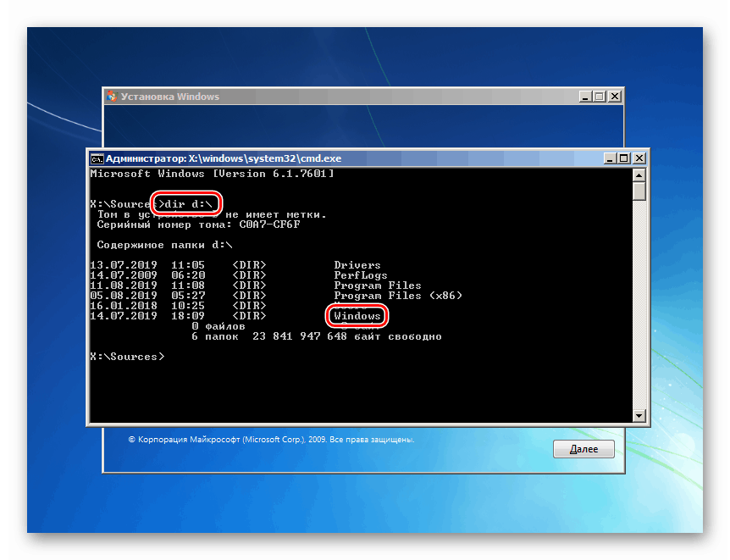The width and height of the screenshot is (730, 560).
Task: Minimize the cmd.exe window
Action: [x=610, y=158]
